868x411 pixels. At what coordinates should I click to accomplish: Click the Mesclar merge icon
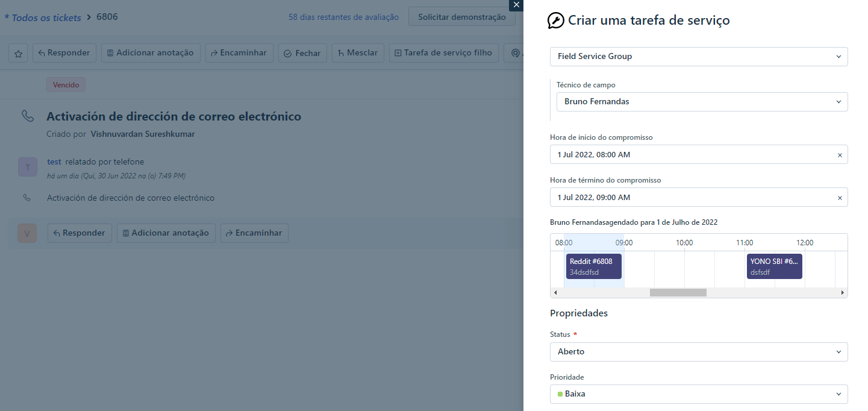(342, 52)
